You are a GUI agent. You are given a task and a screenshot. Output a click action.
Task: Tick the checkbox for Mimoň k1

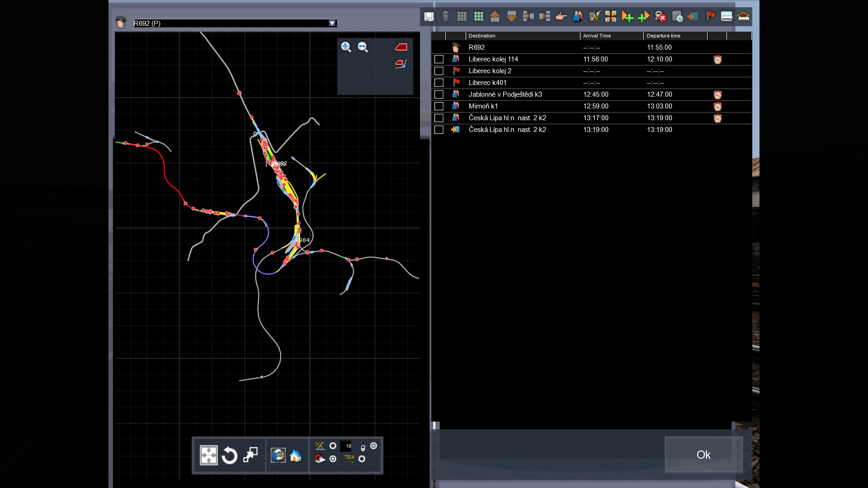(439, 106)
